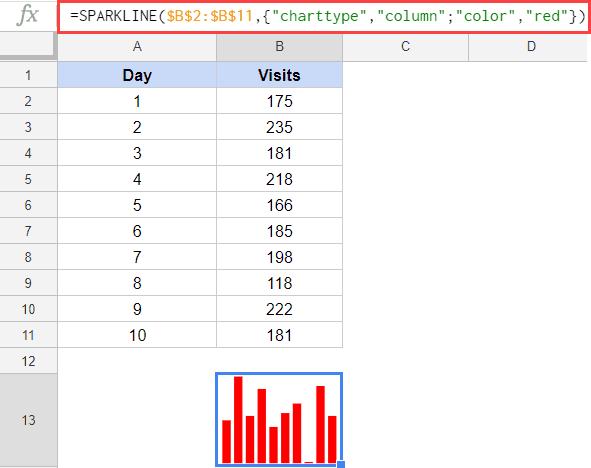This screenshot has height=468, width=591.
Task: Select row 12 header
Action: (x=28, y=361)
